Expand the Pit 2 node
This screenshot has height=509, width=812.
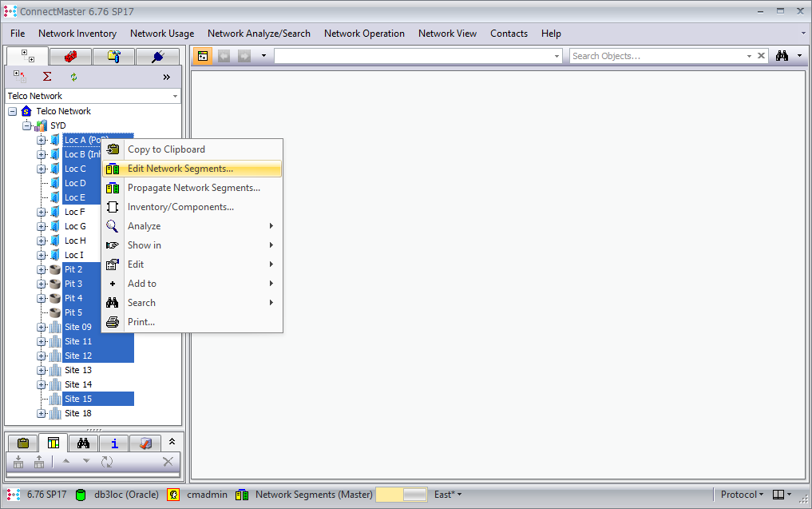41,269
